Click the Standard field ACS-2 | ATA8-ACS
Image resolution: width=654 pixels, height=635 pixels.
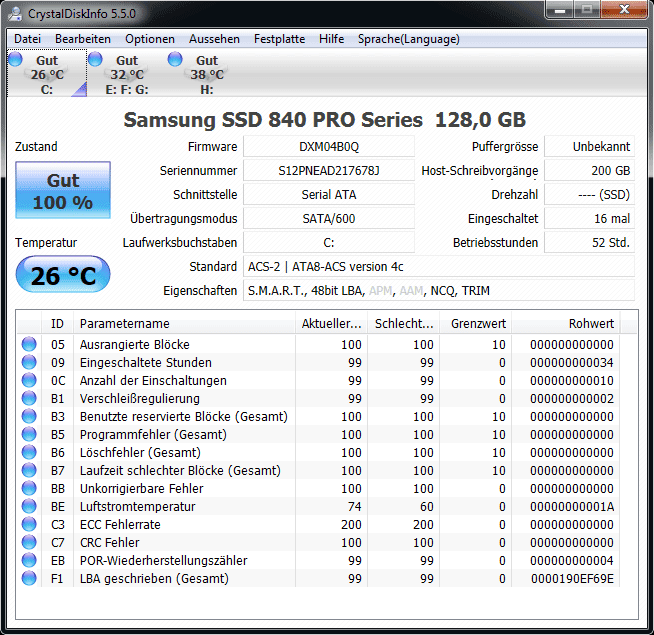[439, 267]
